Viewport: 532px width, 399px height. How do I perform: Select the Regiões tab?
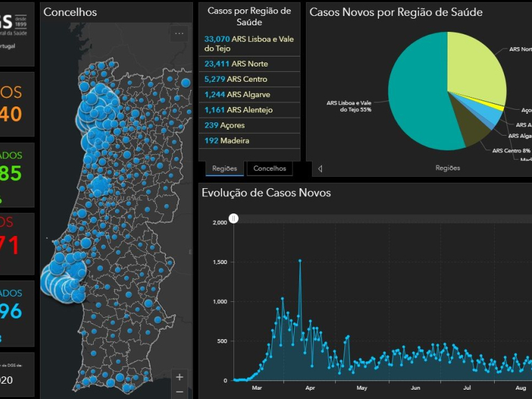[224, 169]
